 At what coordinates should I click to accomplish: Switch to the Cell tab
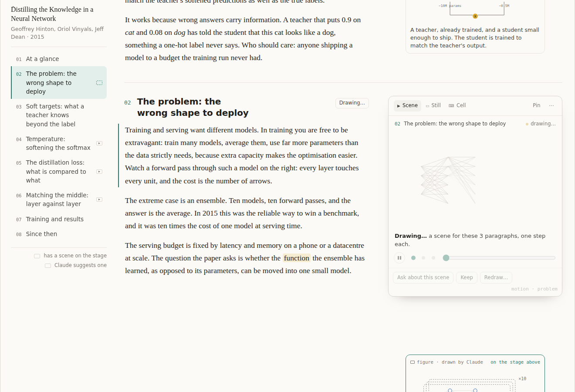457,105
